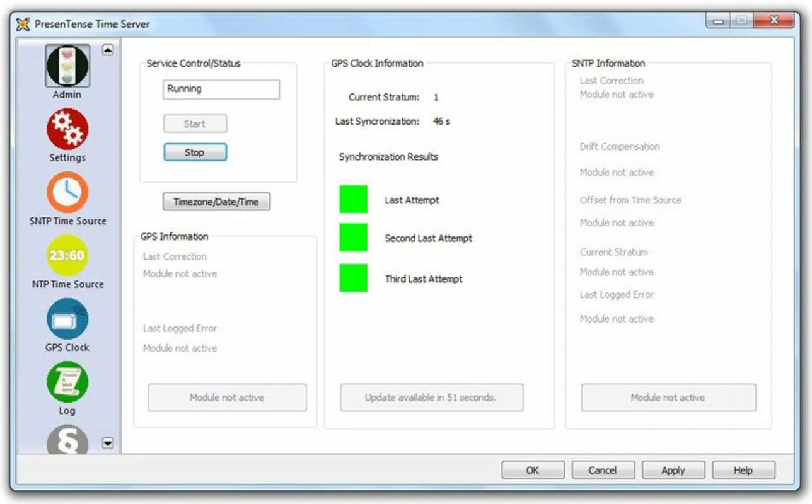Select the NTP Time Source 23:60 icon
Image resolution: width=812 pixels, height=504 pixels.
[67, 255]
